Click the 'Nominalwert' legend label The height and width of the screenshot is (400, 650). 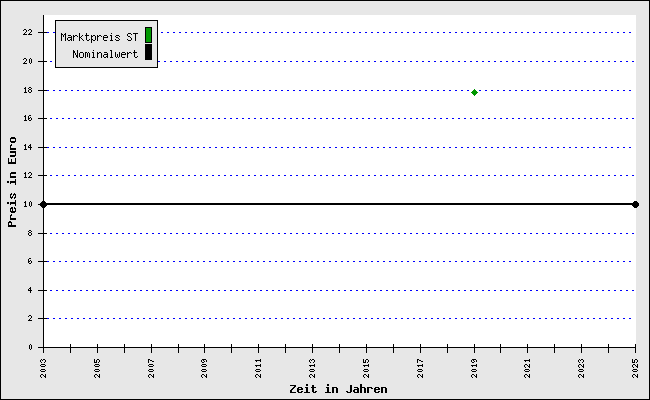105,54
